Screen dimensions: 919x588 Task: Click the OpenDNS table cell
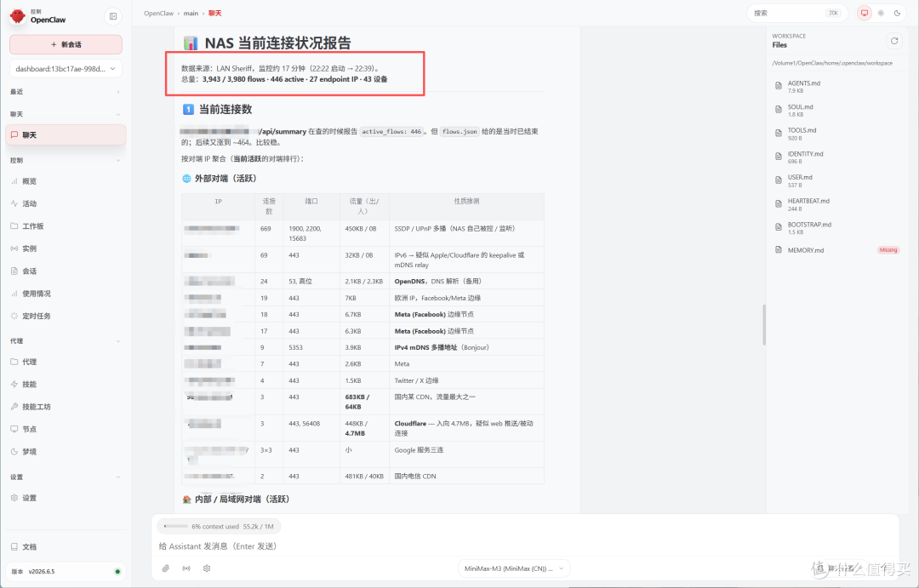pyautogui.click(x=466, y=282)
